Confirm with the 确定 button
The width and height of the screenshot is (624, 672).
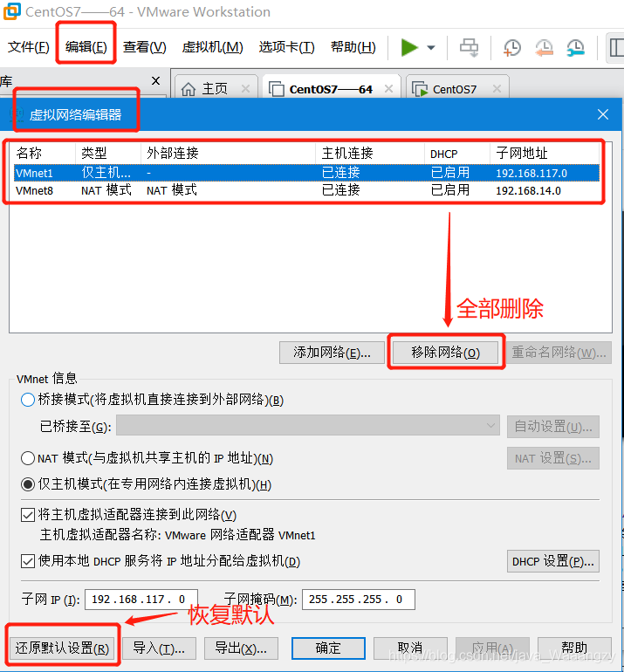pyautogui.click(x=329, y=648)
